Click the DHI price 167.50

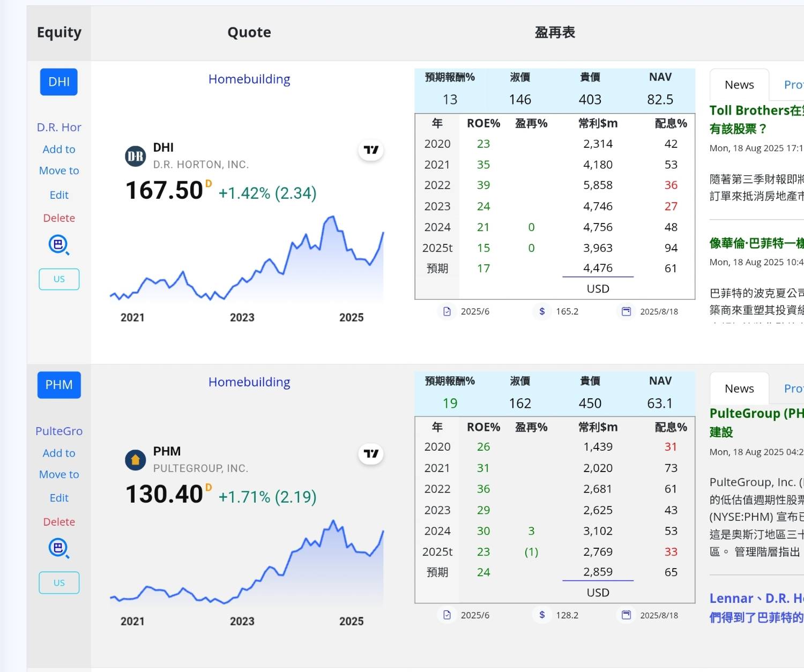click(x=164, y=190)
